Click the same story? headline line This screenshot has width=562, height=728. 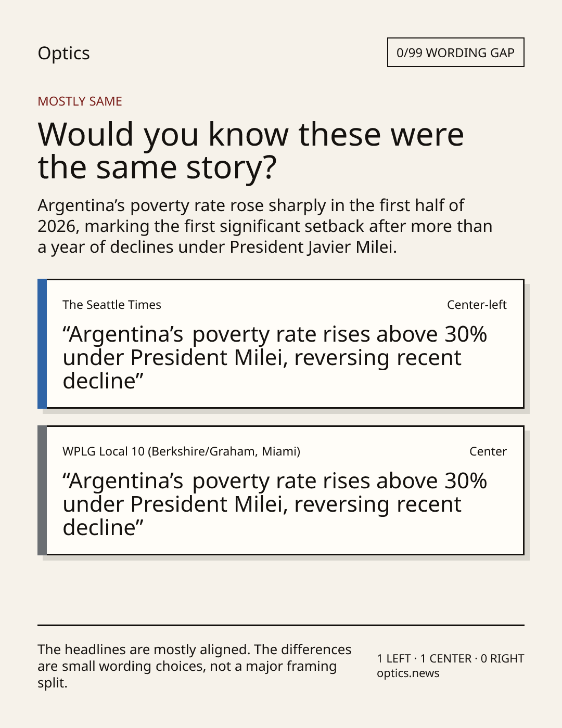pyautogui.click(x=157, y=167)
